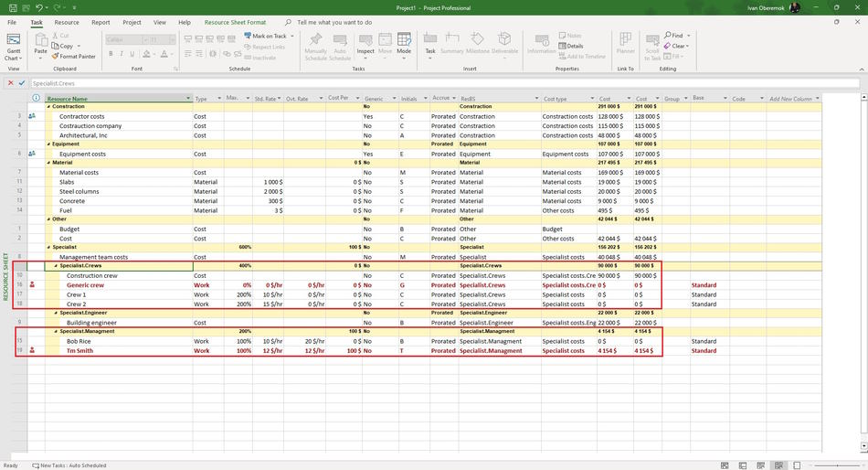Click the Milestone diamond icon
This screenshot has height=470, width=868.
(x=477, y=38)
